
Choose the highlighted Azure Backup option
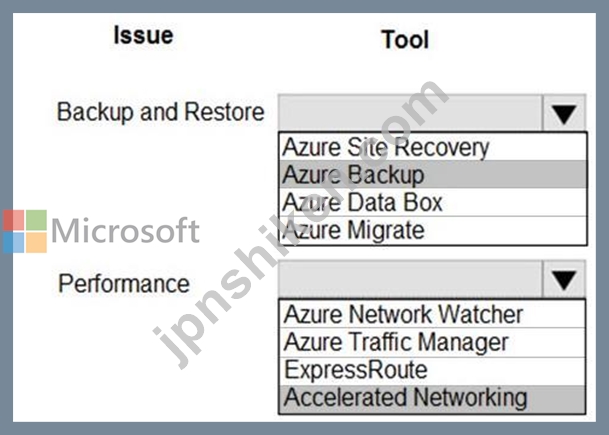click(x=433, y=174)
